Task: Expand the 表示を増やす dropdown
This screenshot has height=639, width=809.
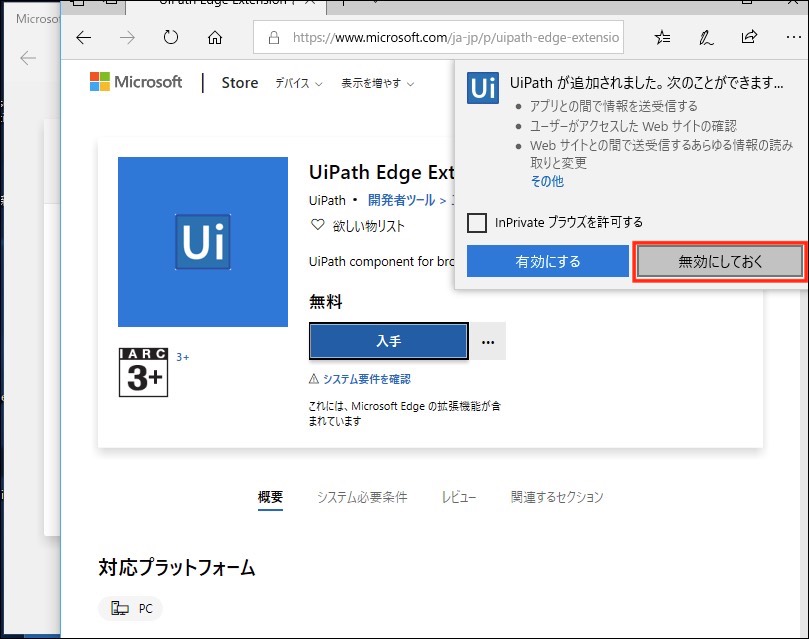Action: pyautogui.click(x=377, y=83)
